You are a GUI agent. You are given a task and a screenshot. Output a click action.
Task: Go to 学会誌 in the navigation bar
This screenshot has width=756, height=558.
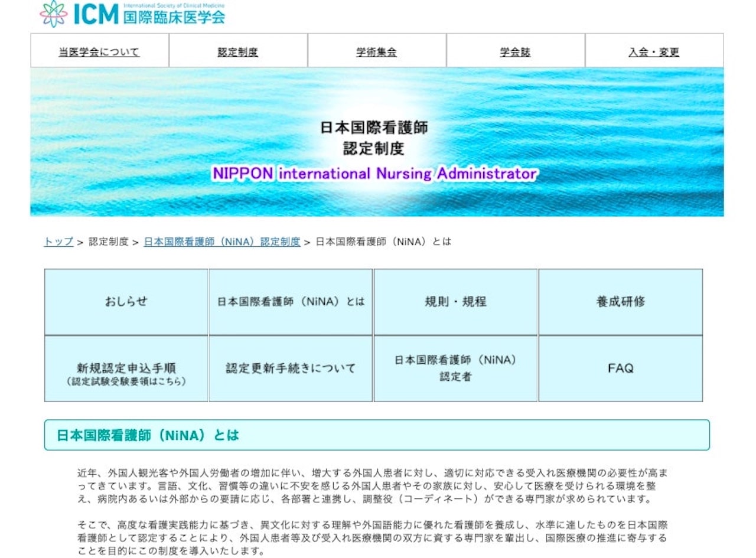click(515, 52)
